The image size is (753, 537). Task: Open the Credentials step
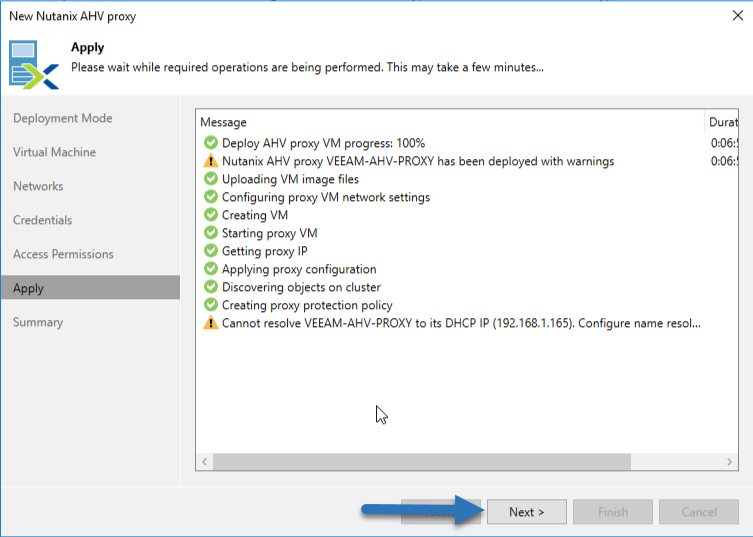[42, 220]
